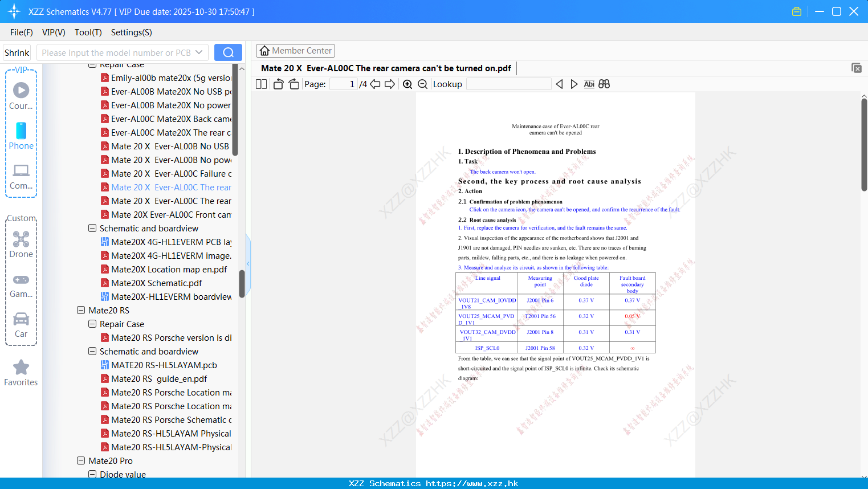Toggle the Abi whole-word match option
Viewport: 868px width, 489px height.
(x=589, y=84)
